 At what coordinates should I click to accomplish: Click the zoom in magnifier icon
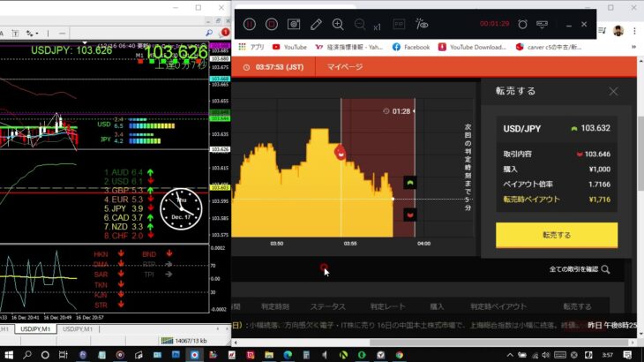click(x=338, y=24)
